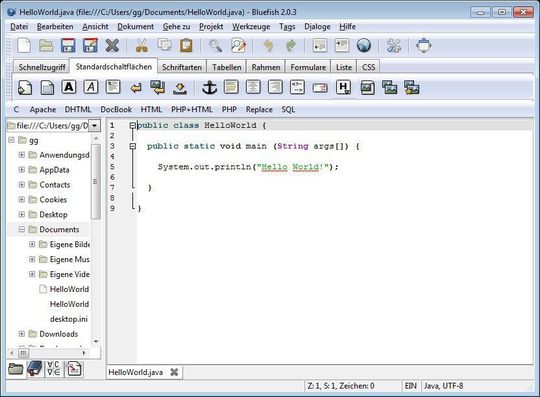This screenshot has width=540, height=397.
Task: Open the DocBook custom menu
Action: (116, 109)
